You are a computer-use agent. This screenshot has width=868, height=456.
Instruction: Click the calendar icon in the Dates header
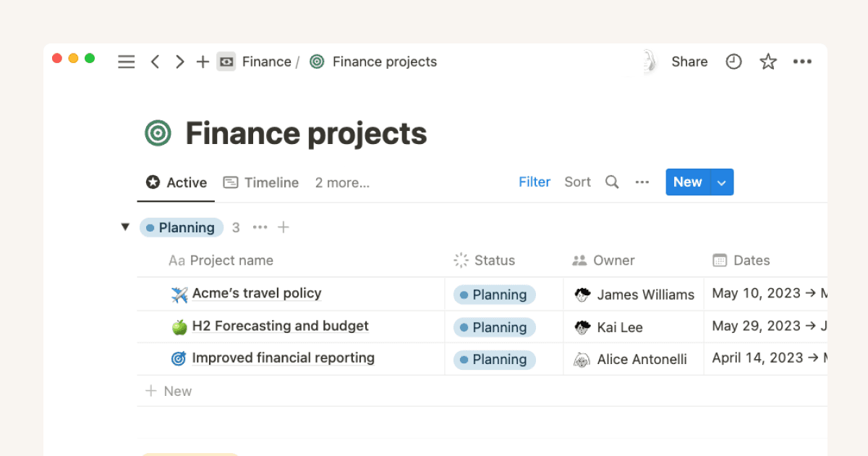(x=720, y=260)
